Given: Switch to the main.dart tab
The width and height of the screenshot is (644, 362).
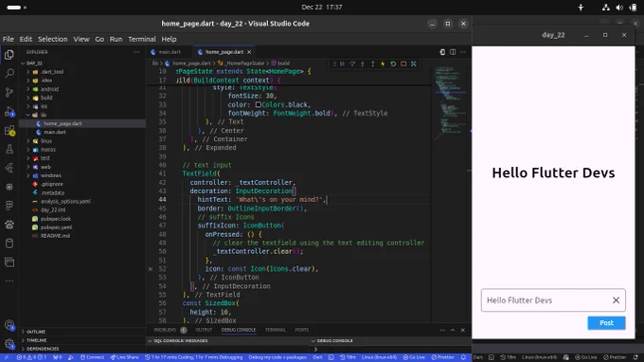Looking at the screenshot, I should [170, 52].
